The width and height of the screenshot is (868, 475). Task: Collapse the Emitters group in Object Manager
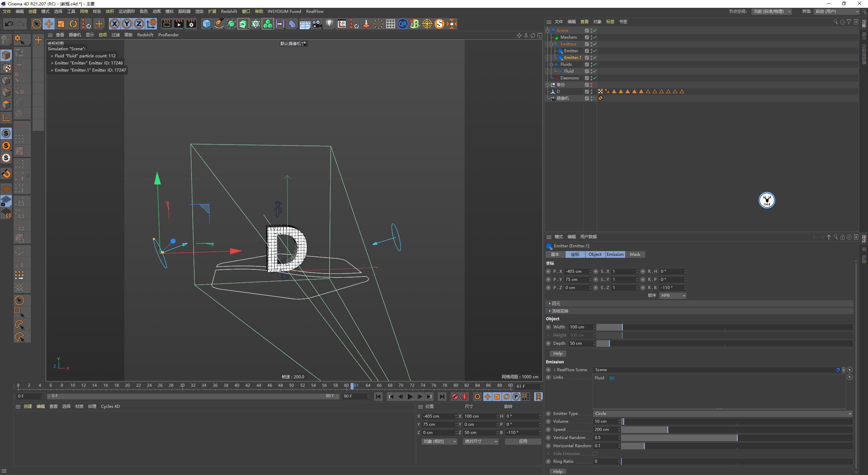click(552, 44)
